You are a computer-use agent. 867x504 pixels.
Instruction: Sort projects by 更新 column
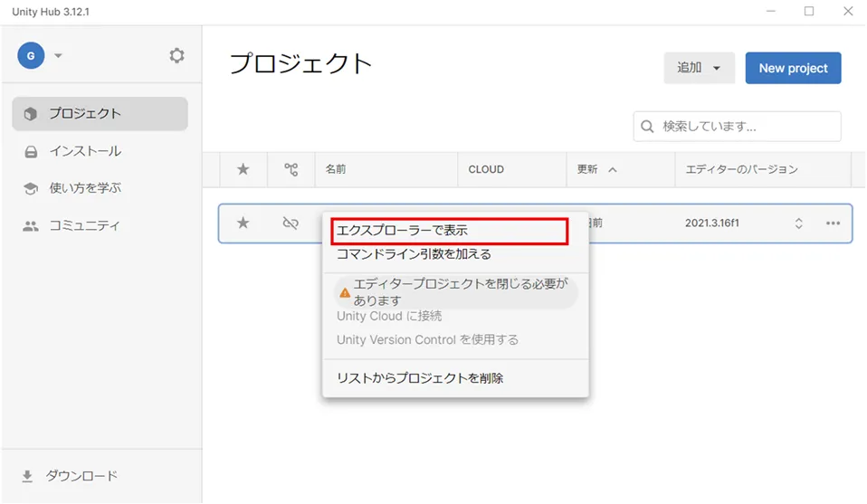tap(597, 169)
